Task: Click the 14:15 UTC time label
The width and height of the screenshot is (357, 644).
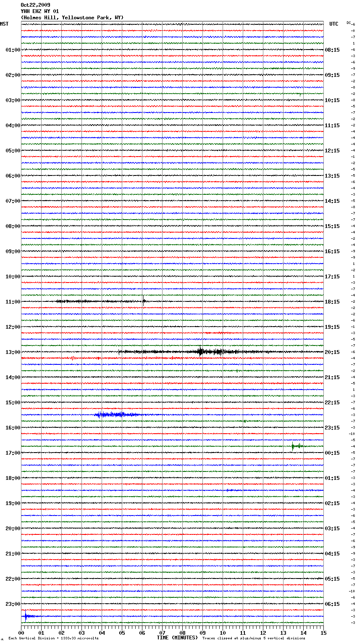Action: click(x=332, y=201)
